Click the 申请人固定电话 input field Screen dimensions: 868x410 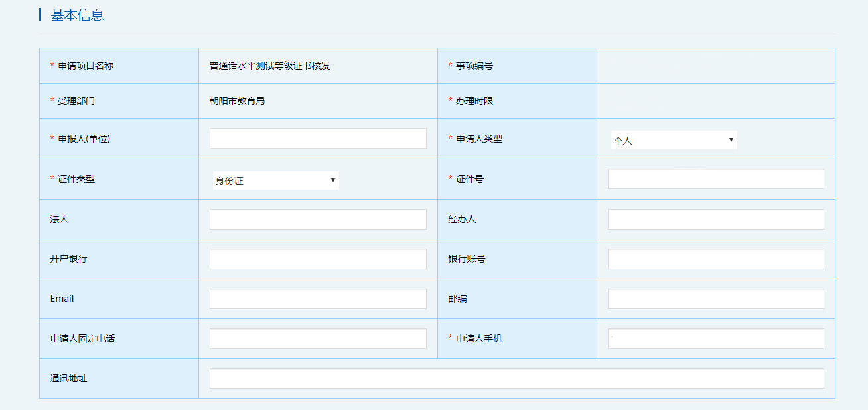coord(318,339)
